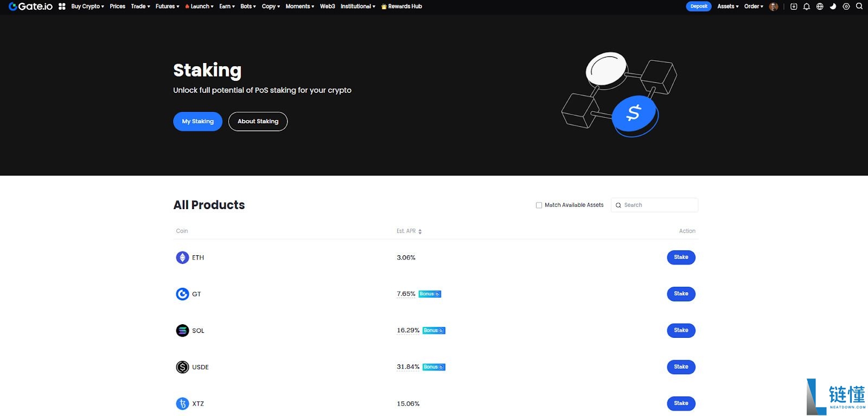Viewport: 868px width, 416px height.
Task: Click the top-bar search magnifier
Action: coord(859,7)
